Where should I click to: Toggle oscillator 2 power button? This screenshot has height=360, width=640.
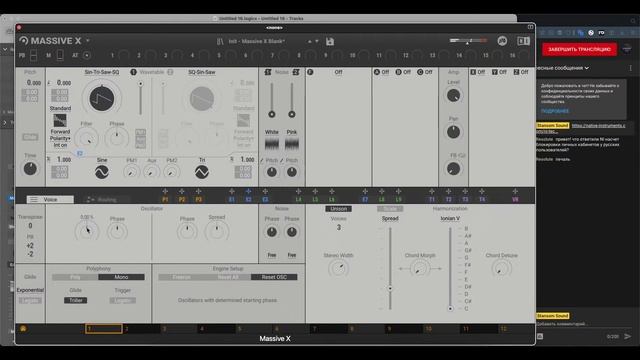click(x=170, y=72)
